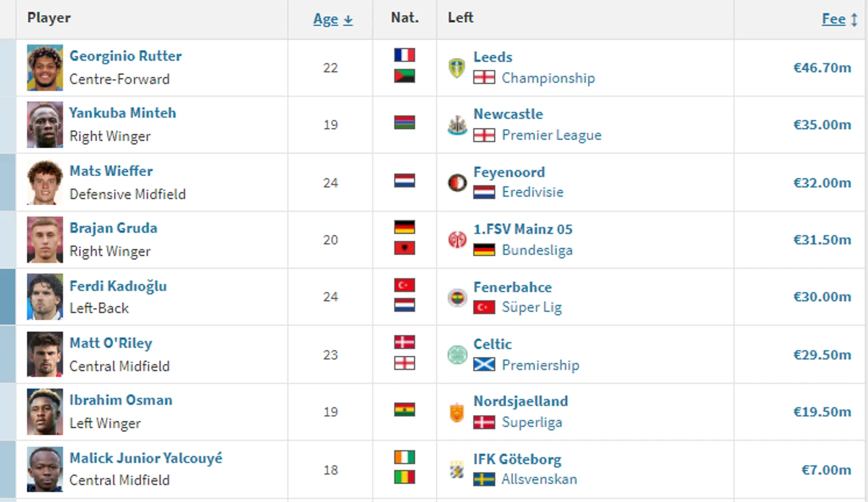Click the Scottish flag beside Premiership
Viewport: 868px width, 502px height.
coord(484,365)
